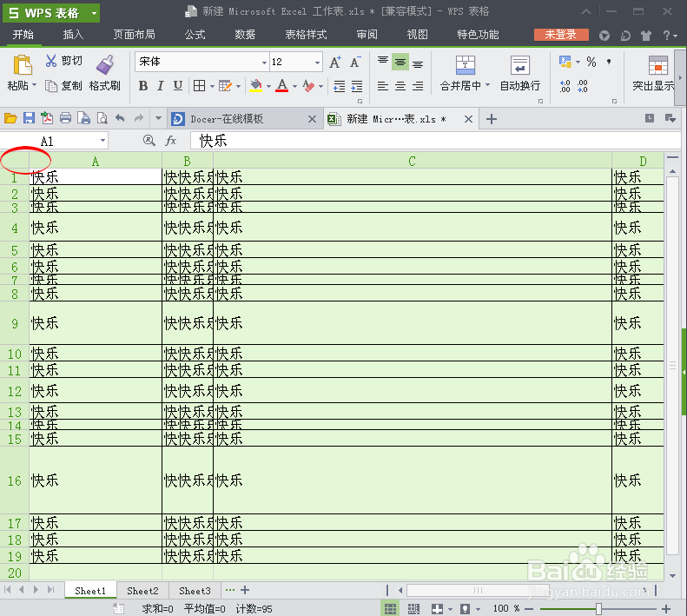The image size is (687, 616).
Task: Click the decrease indent icon
Action: (339, 86)
